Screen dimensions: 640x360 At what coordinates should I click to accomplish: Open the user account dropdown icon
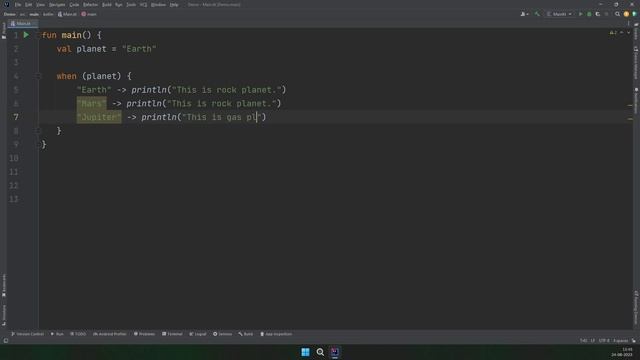coord(524,14)
